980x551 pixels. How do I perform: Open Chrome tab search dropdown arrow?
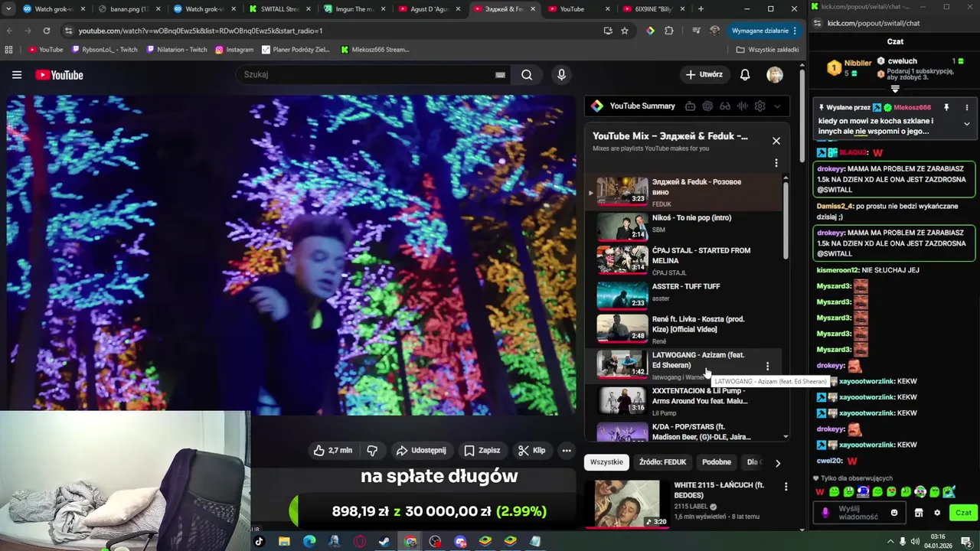click(8, 9)
